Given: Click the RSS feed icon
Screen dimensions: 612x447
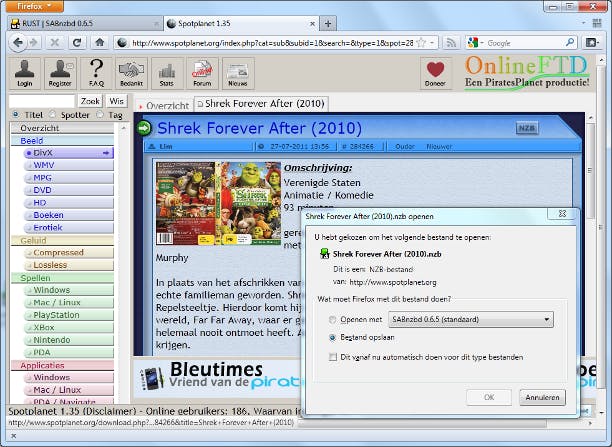Looking at the screenshot, I should click(451, 43).
